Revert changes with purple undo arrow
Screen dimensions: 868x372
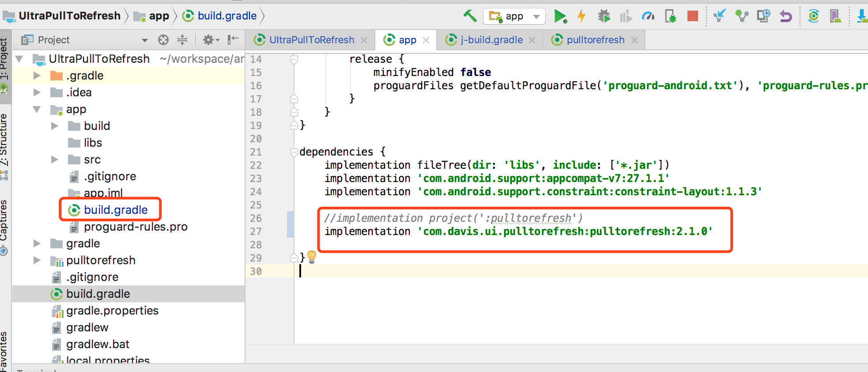(786, 16)
